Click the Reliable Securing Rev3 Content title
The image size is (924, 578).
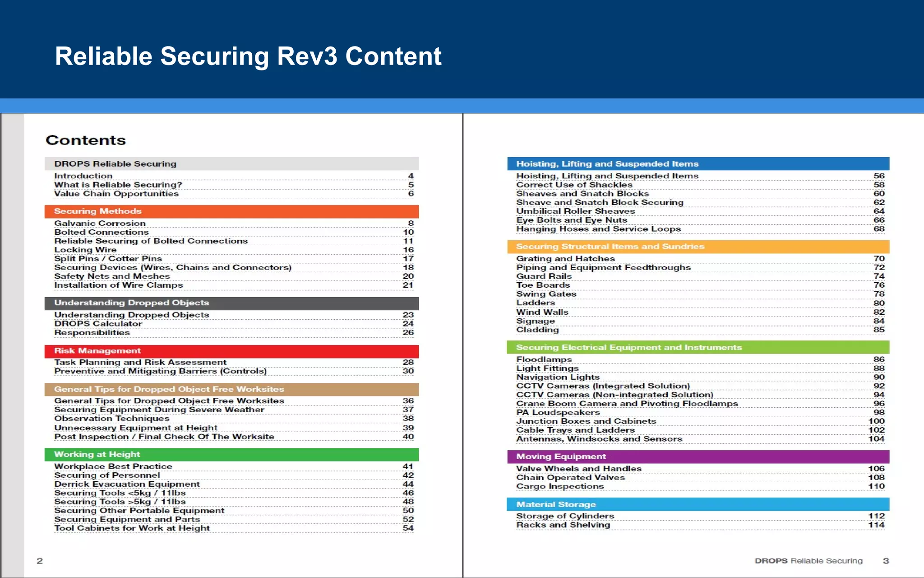(248, 56)
